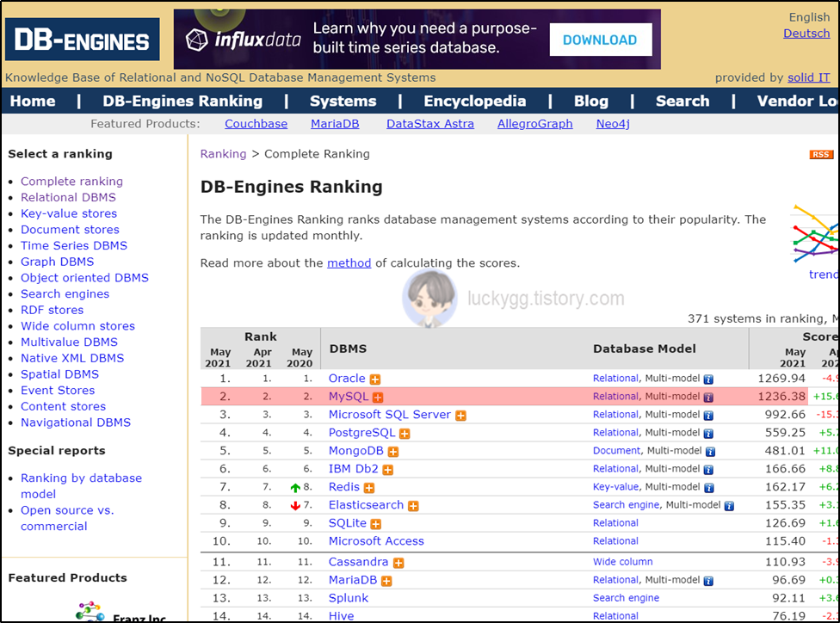Open the Systems menu item

343,102
